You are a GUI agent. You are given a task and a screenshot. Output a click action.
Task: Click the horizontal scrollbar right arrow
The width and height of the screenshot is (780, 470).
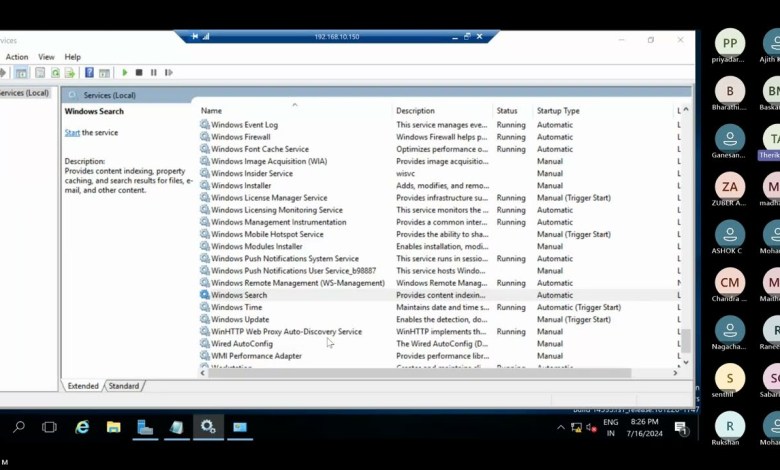676,373
